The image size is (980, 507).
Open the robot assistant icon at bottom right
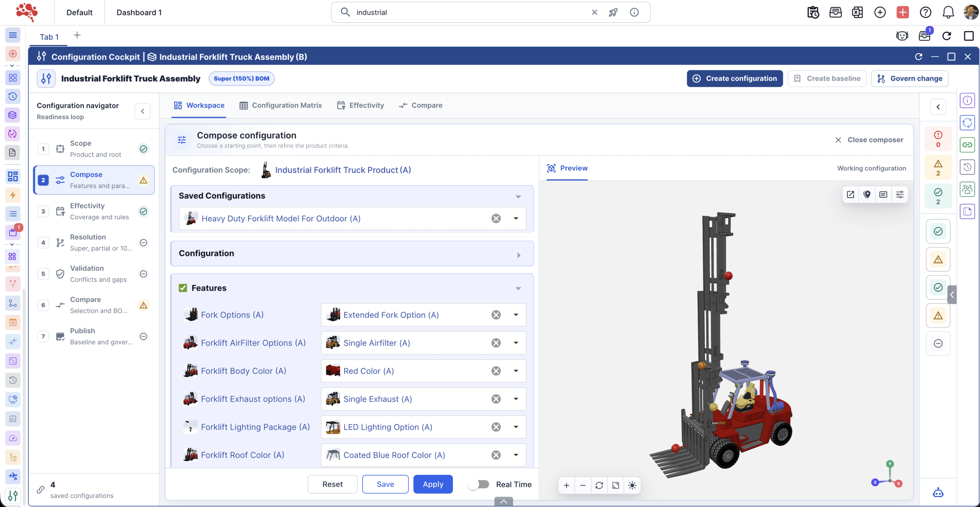[x=938, y=492]
